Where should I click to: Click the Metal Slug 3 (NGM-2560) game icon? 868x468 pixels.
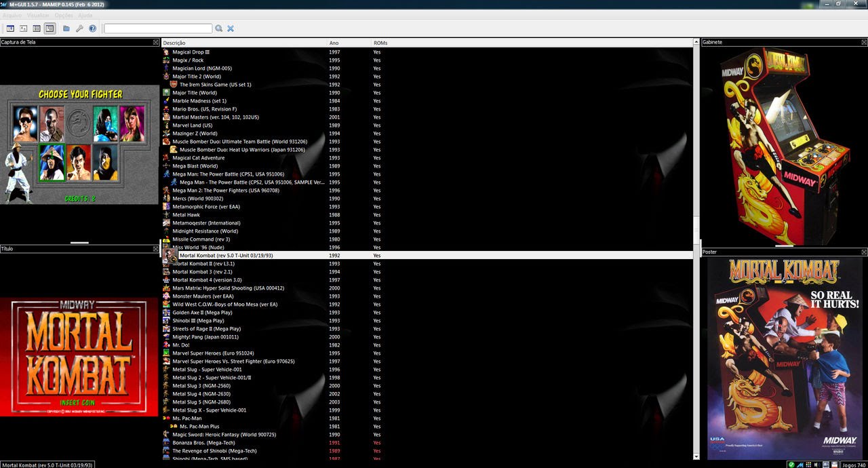(166, 386)
